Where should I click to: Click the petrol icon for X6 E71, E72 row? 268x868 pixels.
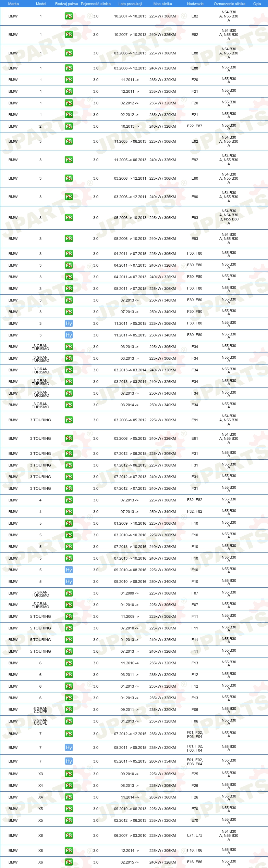tap(69, 835)
